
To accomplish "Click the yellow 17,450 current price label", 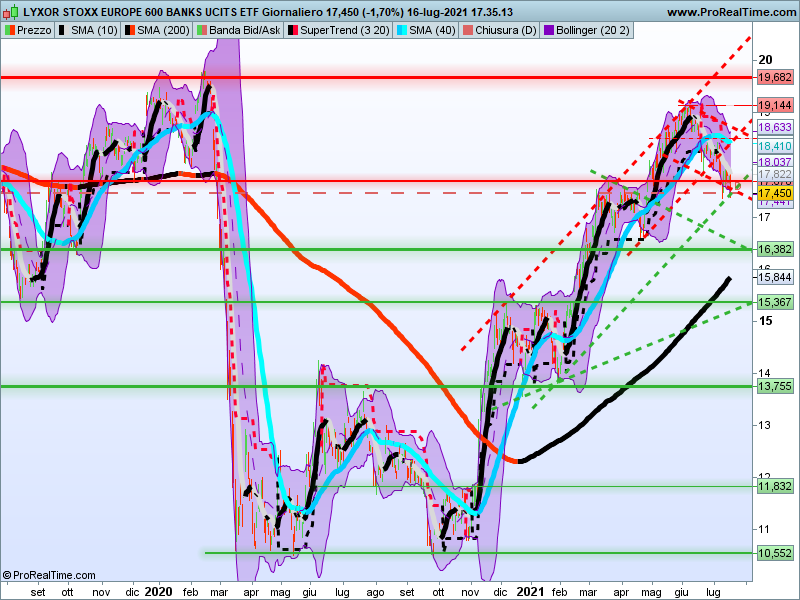I will point(775,193).
